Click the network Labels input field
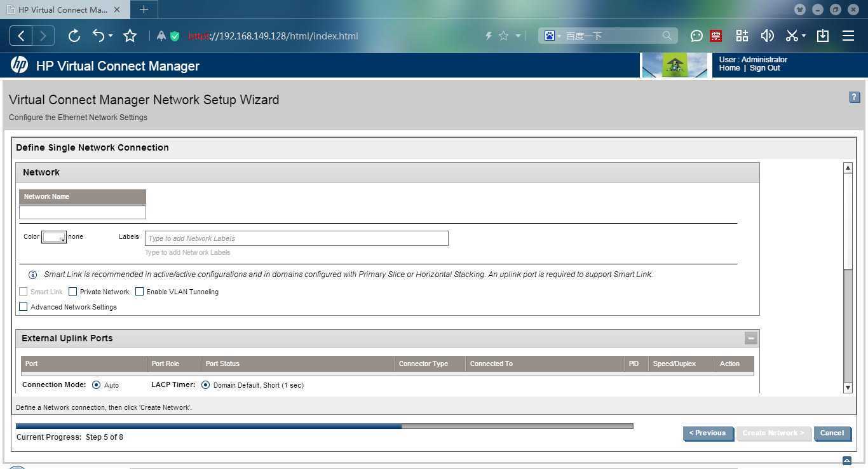The image size is (868, 469). click(x=297, y=238)
